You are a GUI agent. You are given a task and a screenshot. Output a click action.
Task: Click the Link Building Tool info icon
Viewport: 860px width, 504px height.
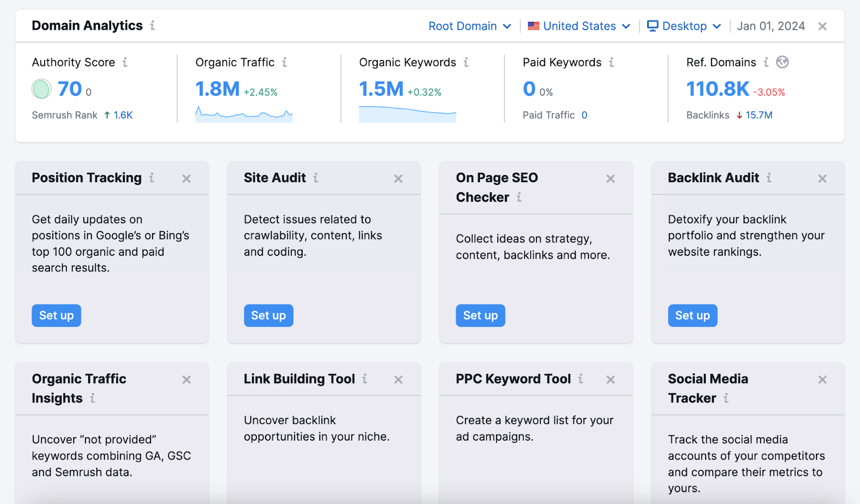[x=365, y=379]
